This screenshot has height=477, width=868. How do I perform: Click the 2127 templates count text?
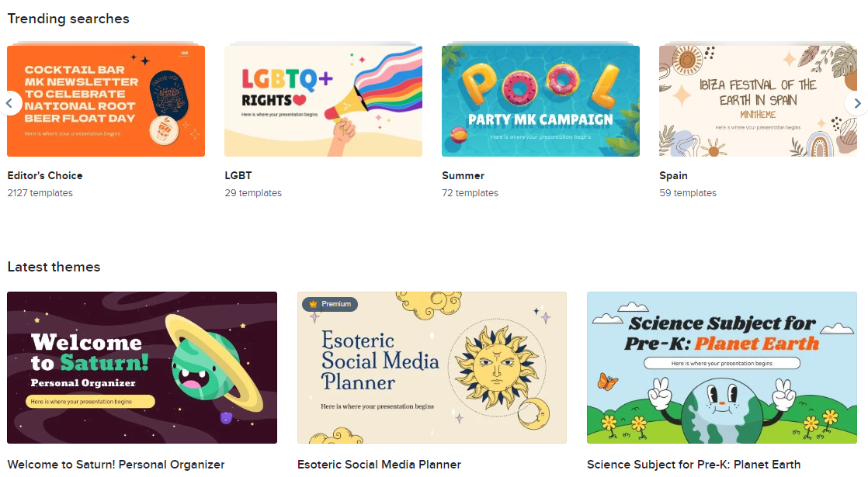pyautogui.click(x=40, y=193)
